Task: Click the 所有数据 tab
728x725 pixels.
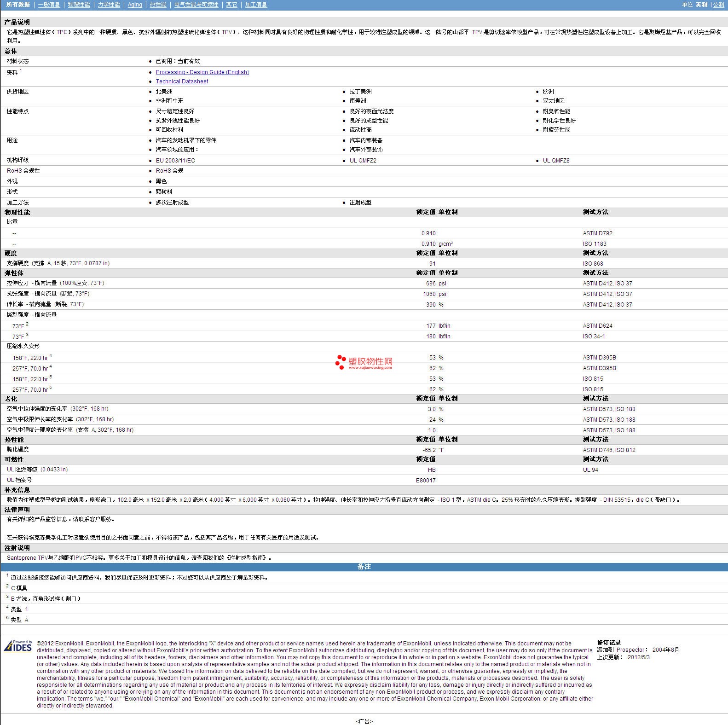Action: (18, 5)
